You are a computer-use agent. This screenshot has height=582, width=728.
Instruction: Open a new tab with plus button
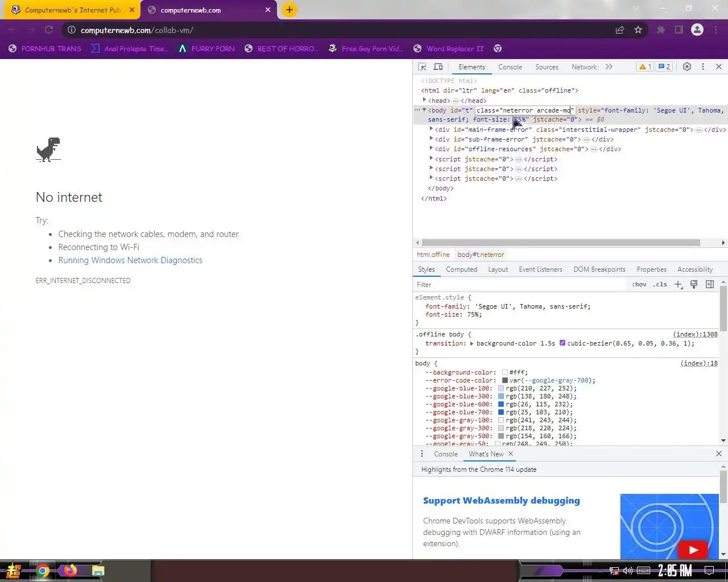tap(289, 10)
